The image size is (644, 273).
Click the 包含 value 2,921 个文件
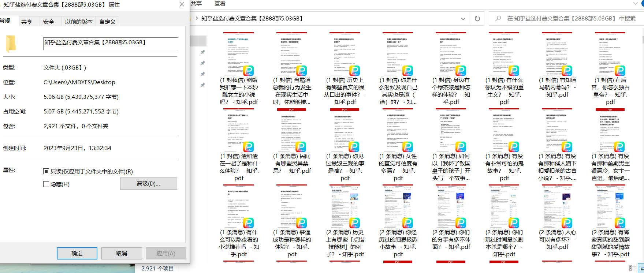click(x=76, y=126)
